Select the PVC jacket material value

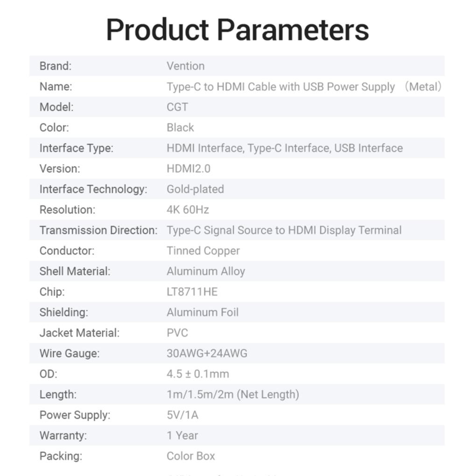177,333
